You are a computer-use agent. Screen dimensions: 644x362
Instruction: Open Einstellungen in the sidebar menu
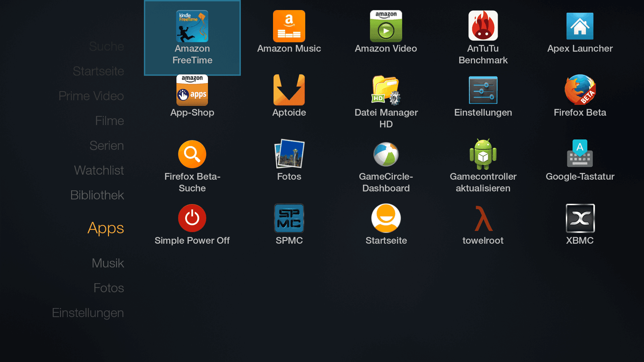coord(88,313)
